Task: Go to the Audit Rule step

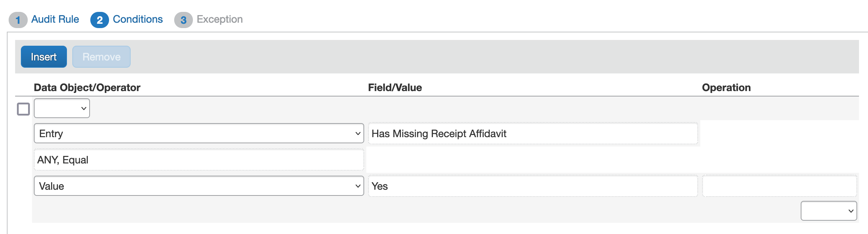Action: click(x=55, y=19)
